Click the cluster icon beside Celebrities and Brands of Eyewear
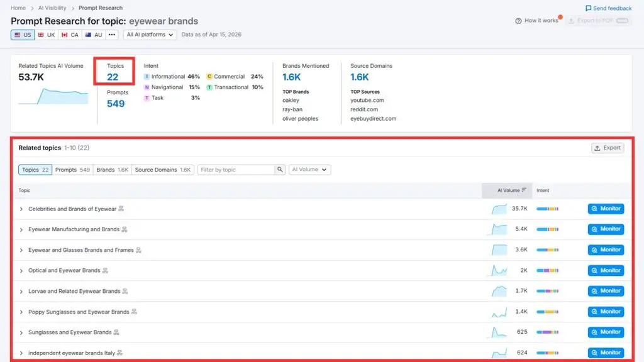The width and height of the screenshot is (644, 362). coord(121,209)
